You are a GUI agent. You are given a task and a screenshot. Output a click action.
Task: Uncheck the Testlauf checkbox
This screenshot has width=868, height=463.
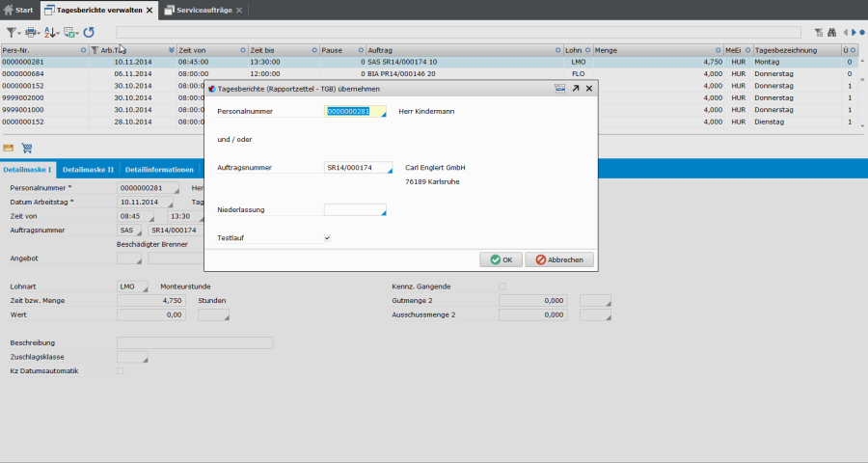coord(328,237)
